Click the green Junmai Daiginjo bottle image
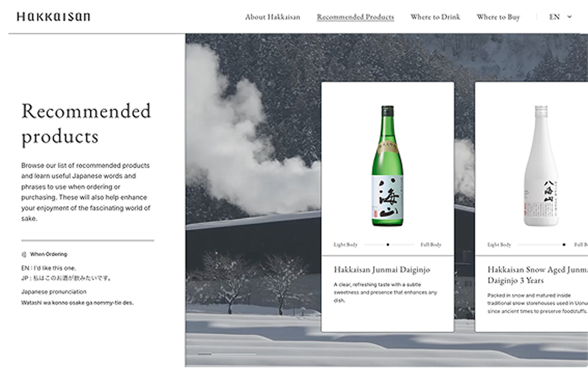The height and width of the screenshot is (368, 588). [x=388, y=165]
